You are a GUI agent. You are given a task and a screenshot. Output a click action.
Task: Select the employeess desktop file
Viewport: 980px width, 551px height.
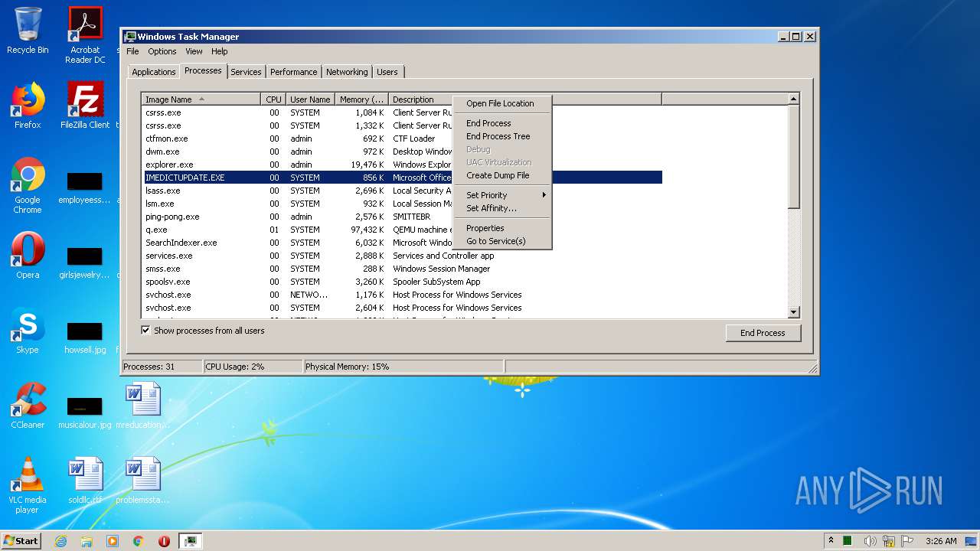pyautogui.click(x=85, y=188)
